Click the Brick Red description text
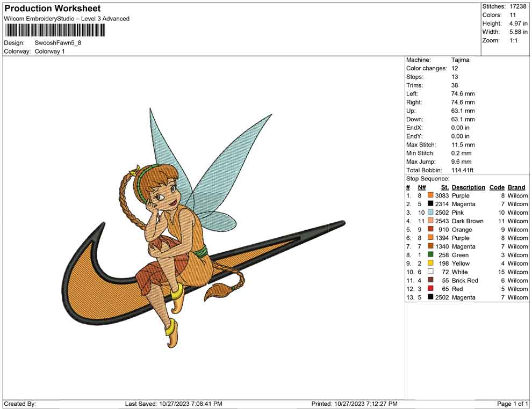Image resolution: width=532 pixels, height=409 pixels. tap(465, 280)
